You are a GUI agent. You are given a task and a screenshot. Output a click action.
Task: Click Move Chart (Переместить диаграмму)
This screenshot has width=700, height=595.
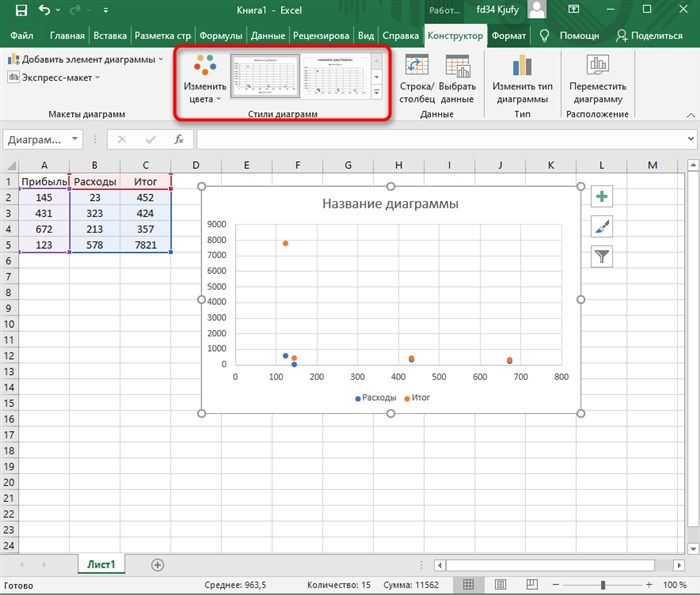tap(597, 79)
